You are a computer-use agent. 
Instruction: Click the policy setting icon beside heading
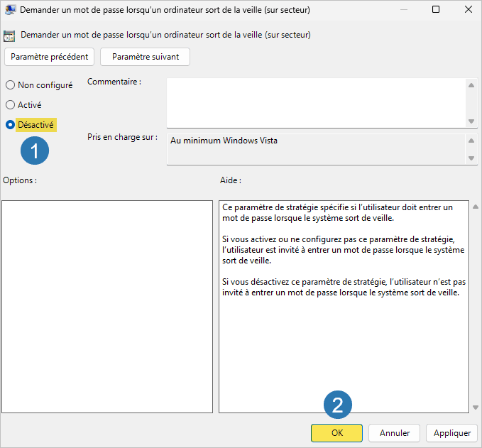coord(9,36)
